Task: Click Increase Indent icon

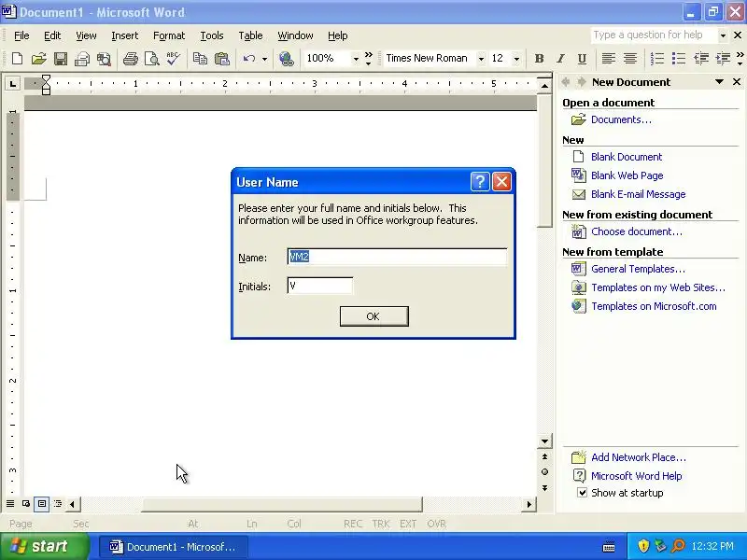Action: pyautogui.click(x=723, y=59)
